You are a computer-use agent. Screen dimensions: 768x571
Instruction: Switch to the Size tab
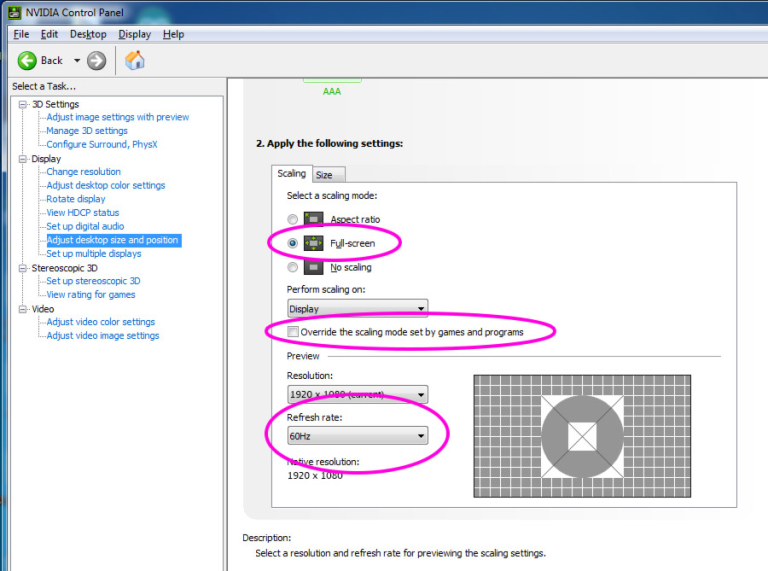coord(329,175)
